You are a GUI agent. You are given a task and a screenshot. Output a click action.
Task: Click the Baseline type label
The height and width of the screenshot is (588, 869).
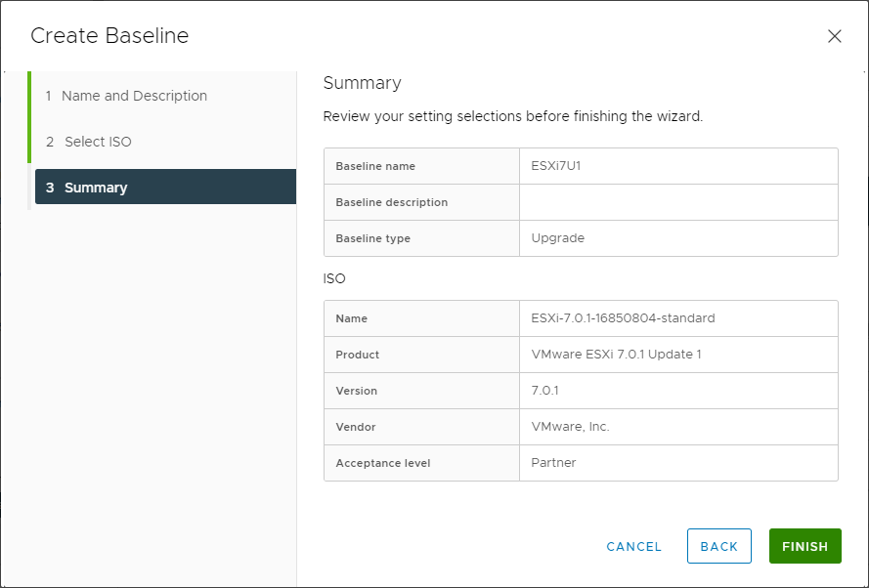pyautogui.click(x=373, y=238)
